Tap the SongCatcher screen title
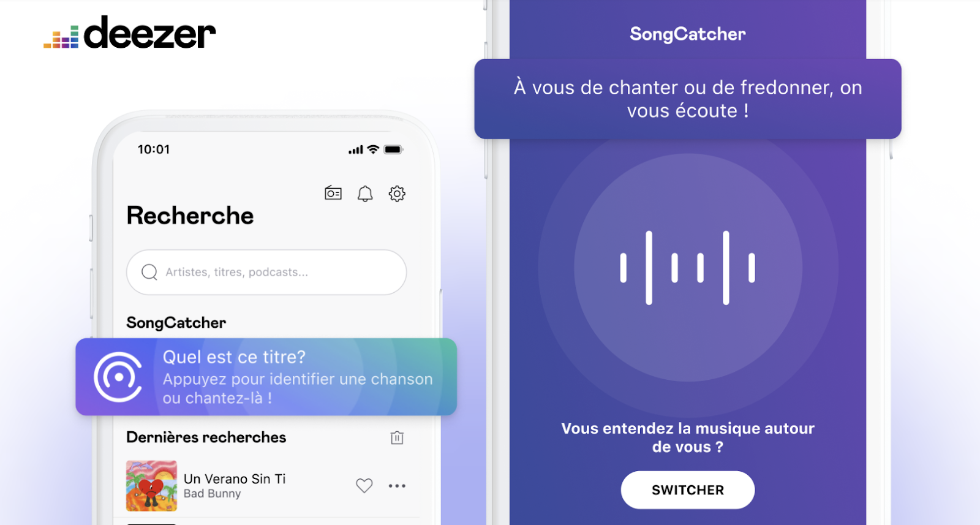This screenshot has width=980, height=525. click(688, 34)
